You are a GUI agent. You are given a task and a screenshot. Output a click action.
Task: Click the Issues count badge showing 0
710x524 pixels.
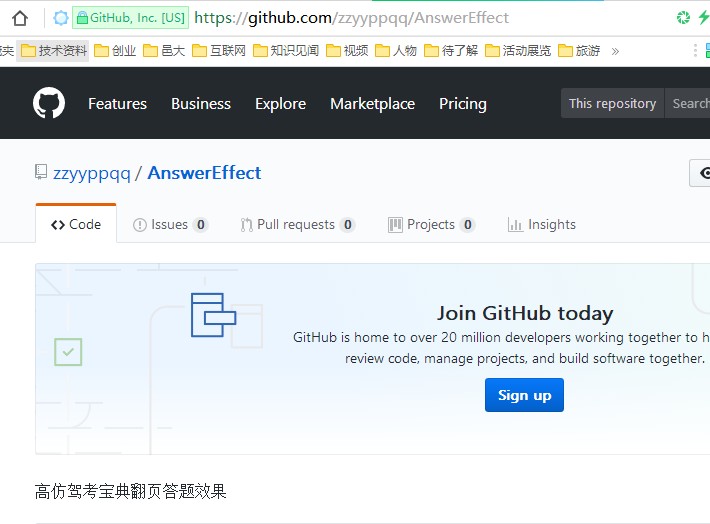(200, 225)
